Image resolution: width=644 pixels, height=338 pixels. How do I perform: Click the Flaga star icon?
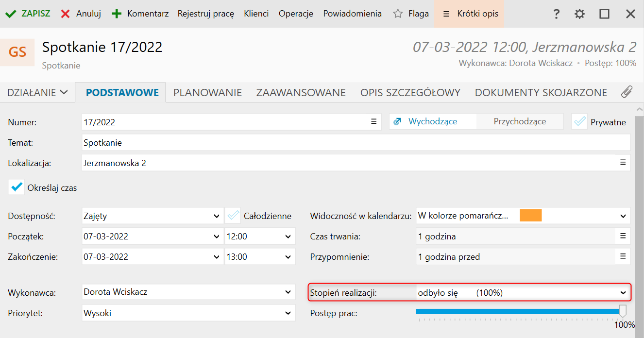click(x=398, y=14)
